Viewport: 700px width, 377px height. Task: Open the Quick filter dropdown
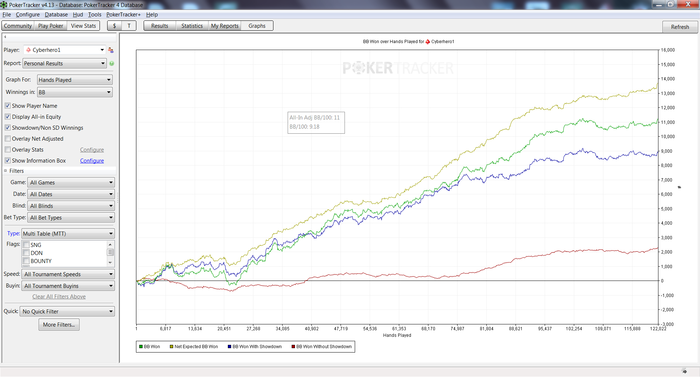[67, 311]
